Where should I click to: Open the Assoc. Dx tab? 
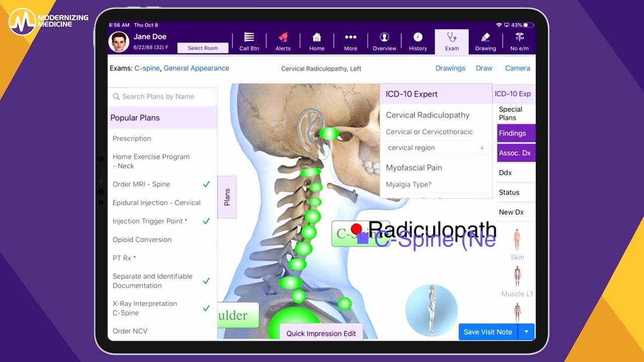point(516,153)
